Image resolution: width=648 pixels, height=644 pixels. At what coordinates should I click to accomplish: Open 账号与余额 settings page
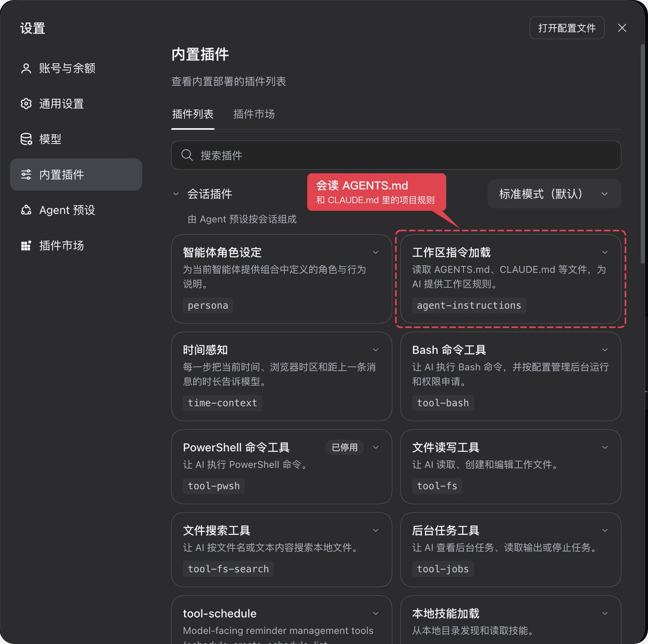click(x=76, y=68)
